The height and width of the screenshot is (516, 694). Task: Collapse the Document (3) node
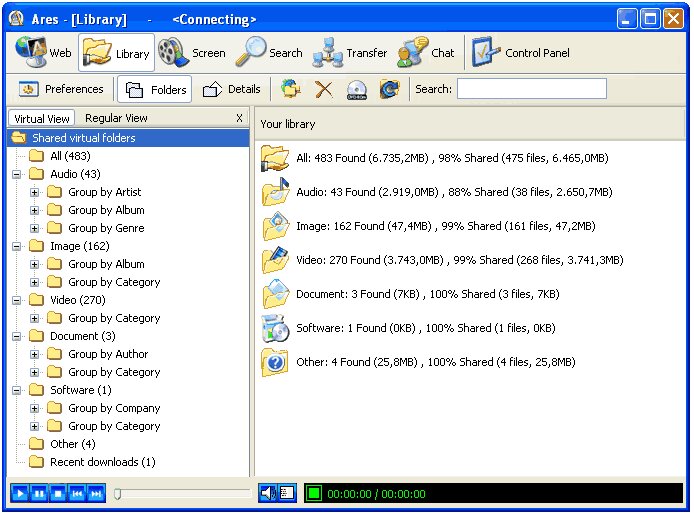(16, 336)
